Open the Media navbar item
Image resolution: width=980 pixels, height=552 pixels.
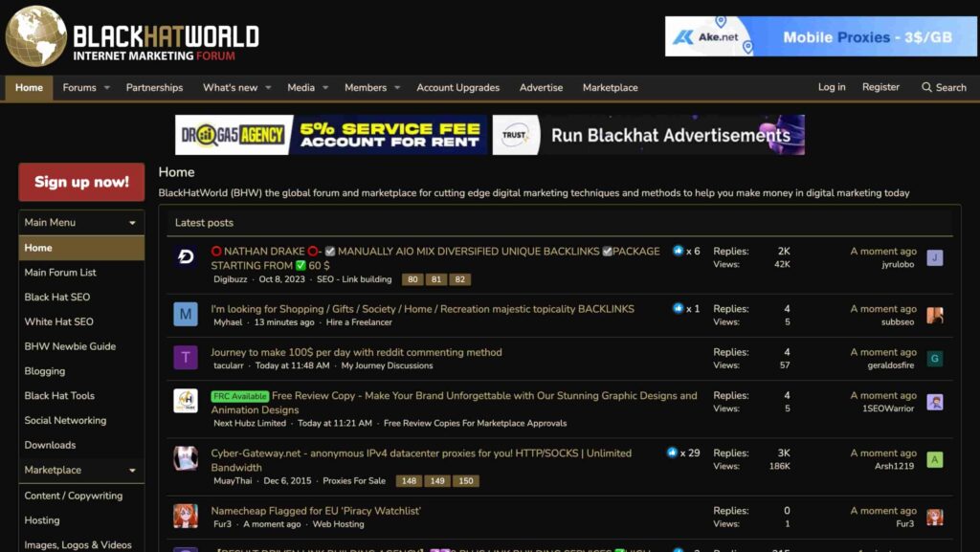point(301,88)
